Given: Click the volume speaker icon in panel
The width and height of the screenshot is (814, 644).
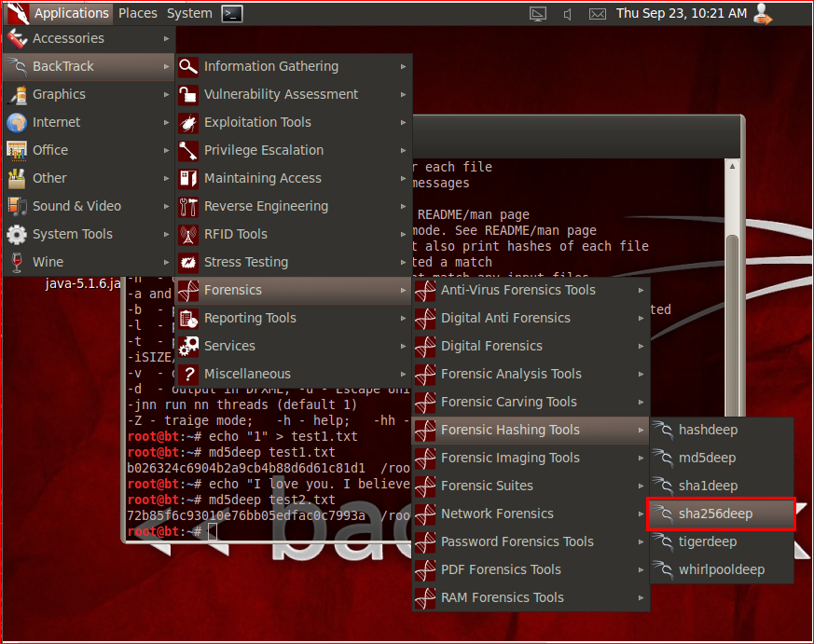Looking at the screenshot, I should [x=568, y=14].
